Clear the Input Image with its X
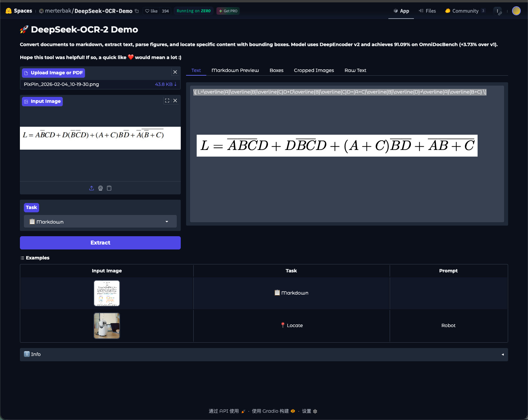 175,101
